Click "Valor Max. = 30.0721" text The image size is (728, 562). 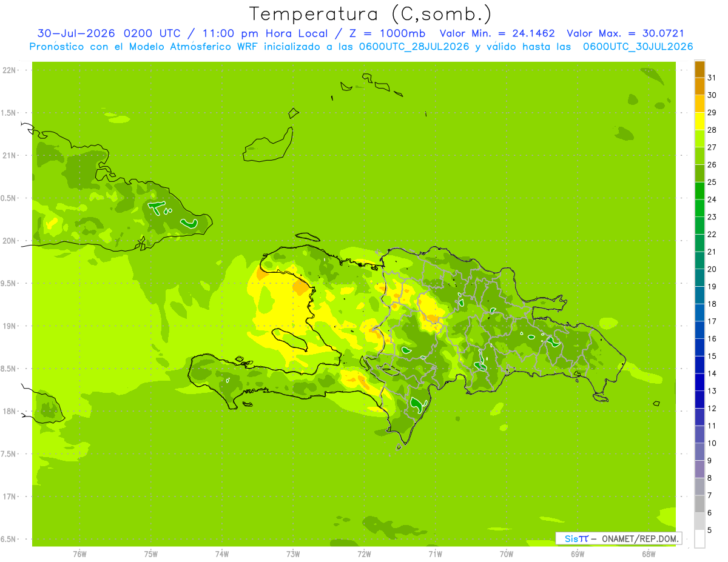625,33
